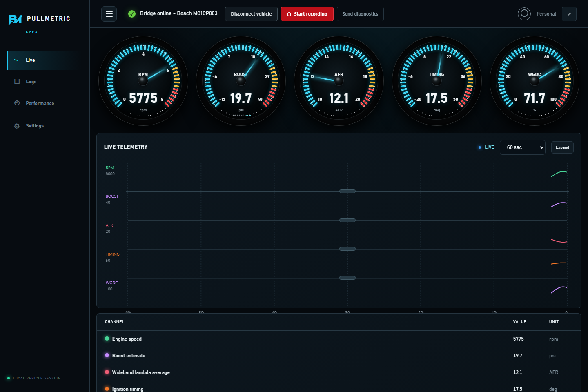Screen dimensions: 588x392
Task: Click the Personal account label
Action: click(546, 14)
